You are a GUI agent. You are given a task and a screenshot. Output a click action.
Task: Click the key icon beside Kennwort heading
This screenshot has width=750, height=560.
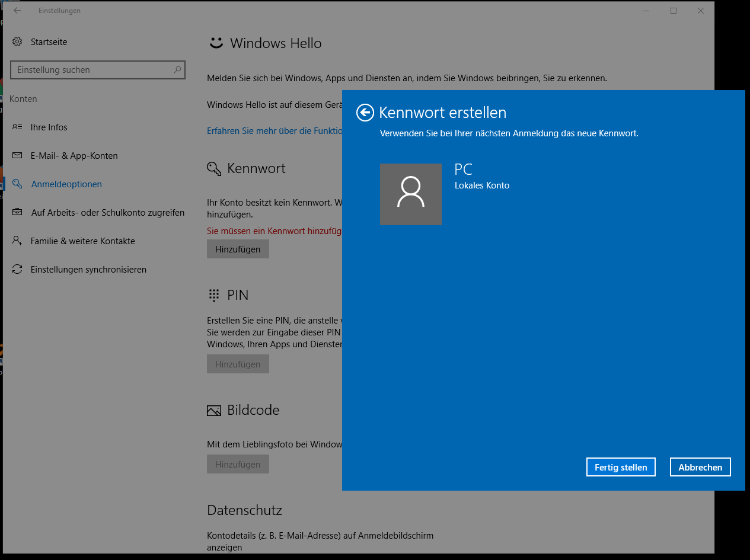(x=214, y=169)
